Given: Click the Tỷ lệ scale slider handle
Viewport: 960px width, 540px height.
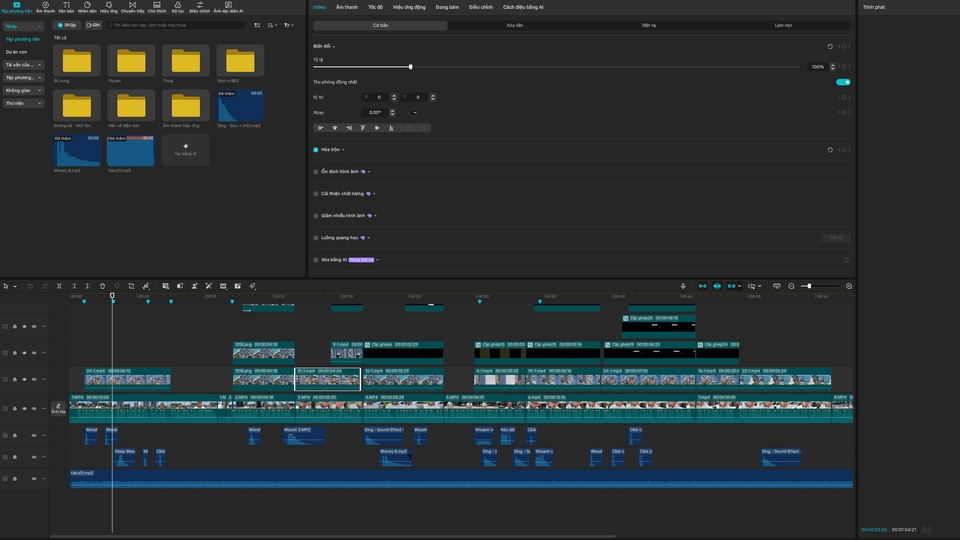Looking at the screenshot, I should click(x=410, y=67).
